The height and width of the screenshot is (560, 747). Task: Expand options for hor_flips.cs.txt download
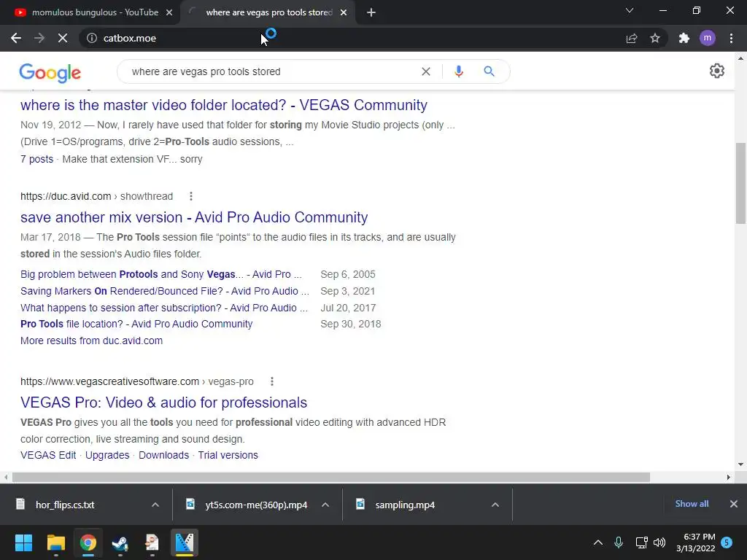pos(155,505)
